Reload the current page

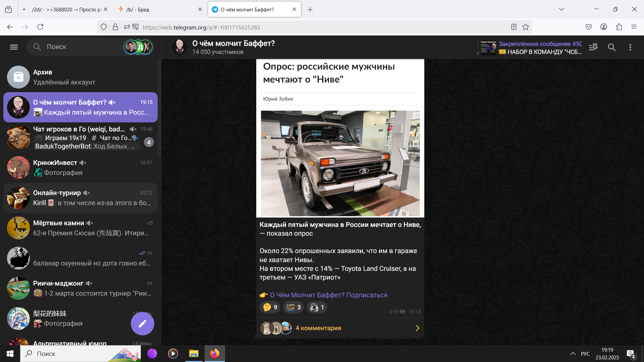pyautogui.click(x=40, y=27)
